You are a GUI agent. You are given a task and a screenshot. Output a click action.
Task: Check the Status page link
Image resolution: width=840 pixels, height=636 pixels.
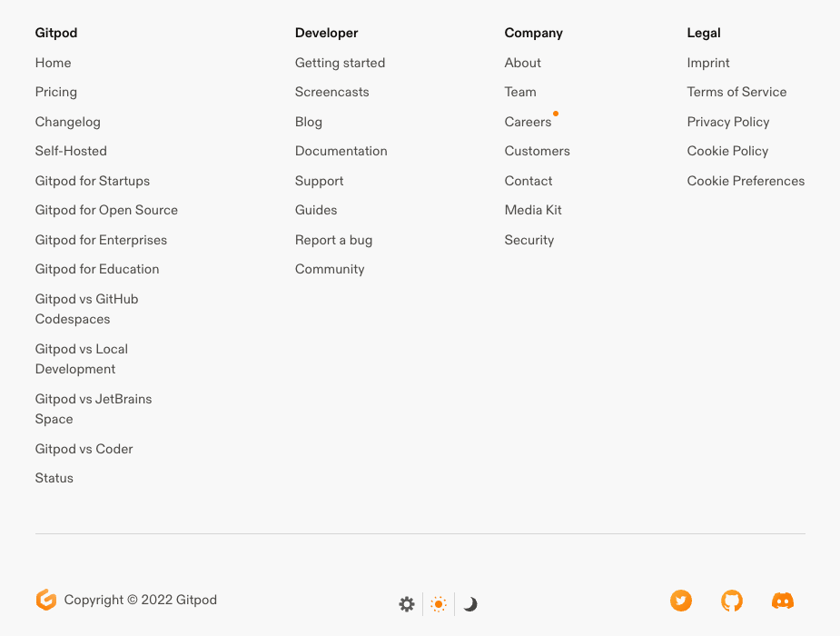click(x=54, y=478)
